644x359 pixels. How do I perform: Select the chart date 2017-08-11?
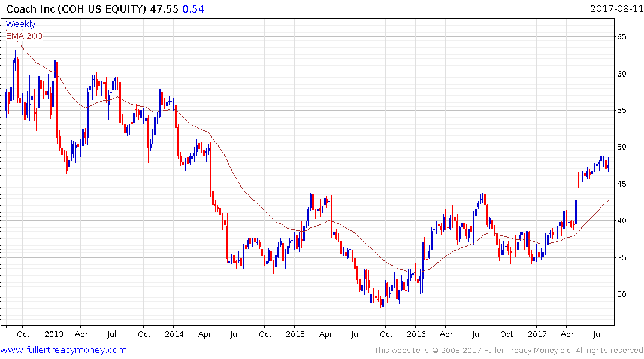coord(616,8)
